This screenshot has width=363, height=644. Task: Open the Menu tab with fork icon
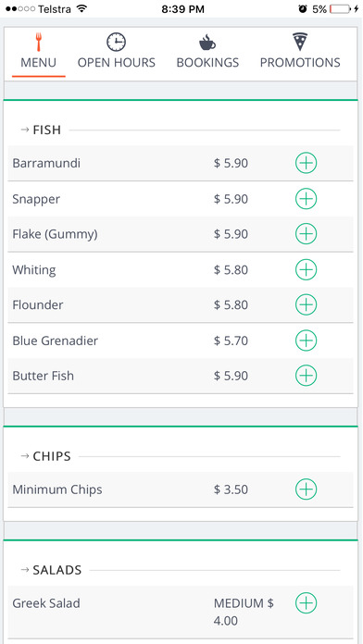click(38, 53)
